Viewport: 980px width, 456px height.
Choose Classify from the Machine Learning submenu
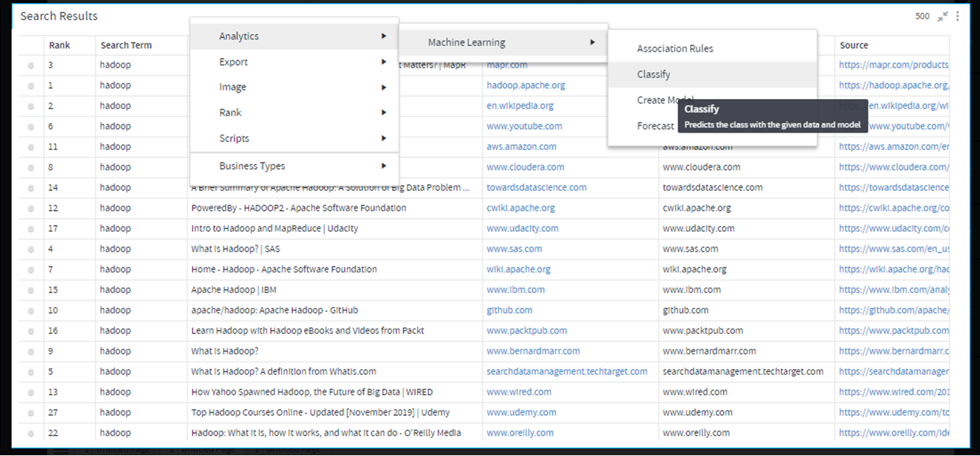[712, 75]
